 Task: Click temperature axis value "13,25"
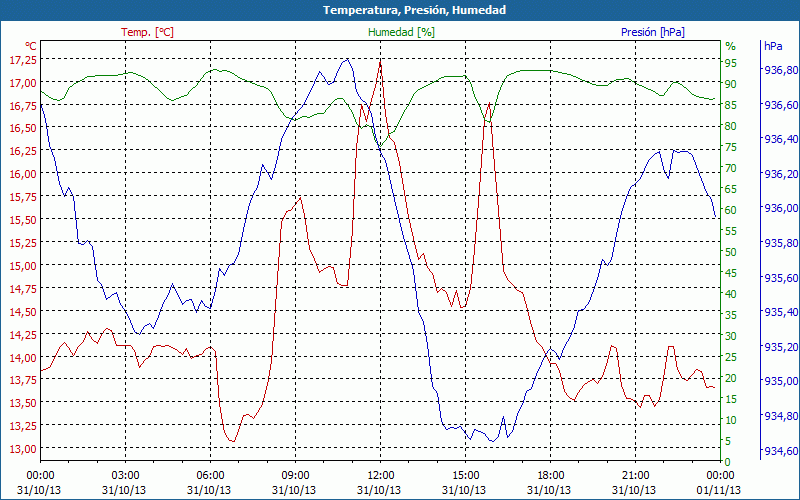coord(23,426)
